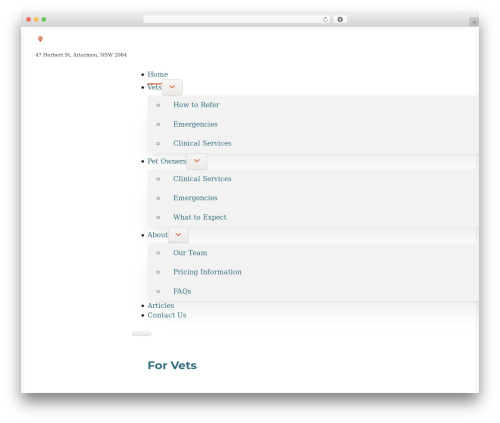Click the dark circular browser extension icon
The width and height of the screenshot is (500, 423).
[340, 19]
